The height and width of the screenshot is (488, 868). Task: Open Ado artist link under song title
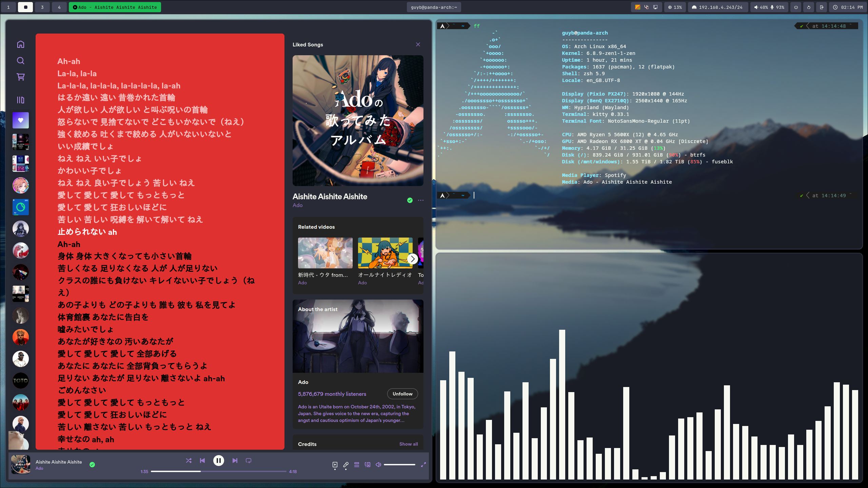298,205
